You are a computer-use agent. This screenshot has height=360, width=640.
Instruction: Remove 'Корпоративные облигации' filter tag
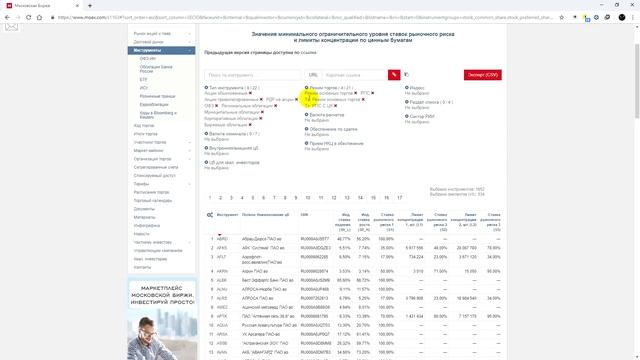261,119
